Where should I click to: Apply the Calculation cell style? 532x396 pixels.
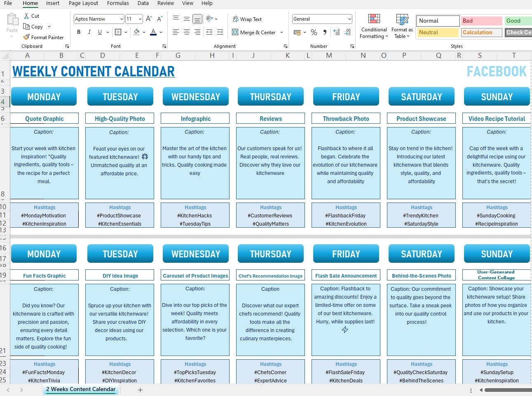(x=481, y=32)
